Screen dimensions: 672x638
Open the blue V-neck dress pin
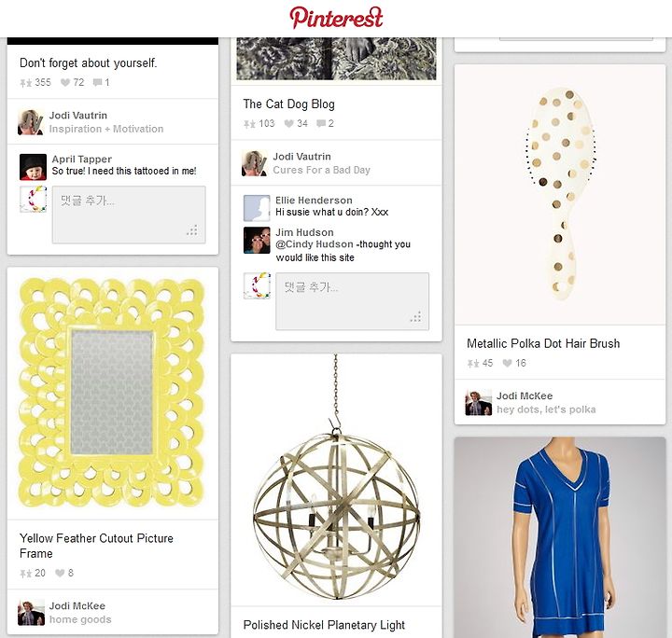tap(560, 537)
